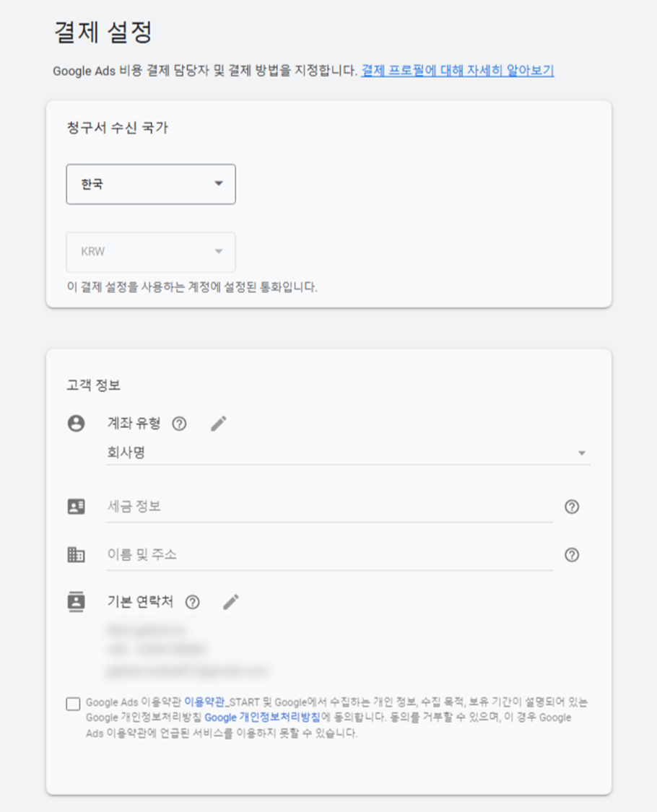Open the KRW currency dropdown
The width and height of the screenshot is (657, 812).
coord(151,252)
